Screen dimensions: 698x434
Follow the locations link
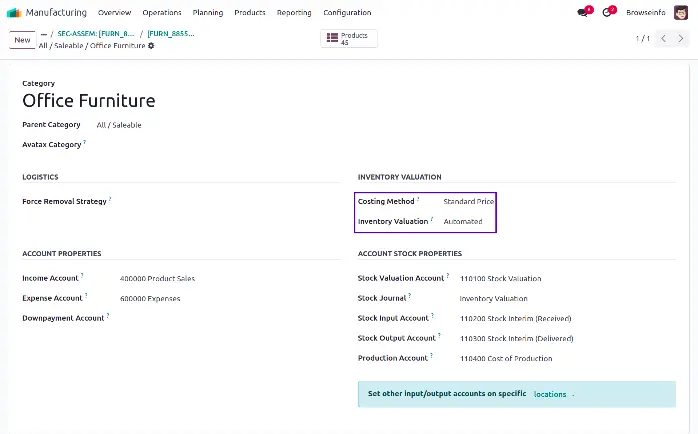point(550,394)
